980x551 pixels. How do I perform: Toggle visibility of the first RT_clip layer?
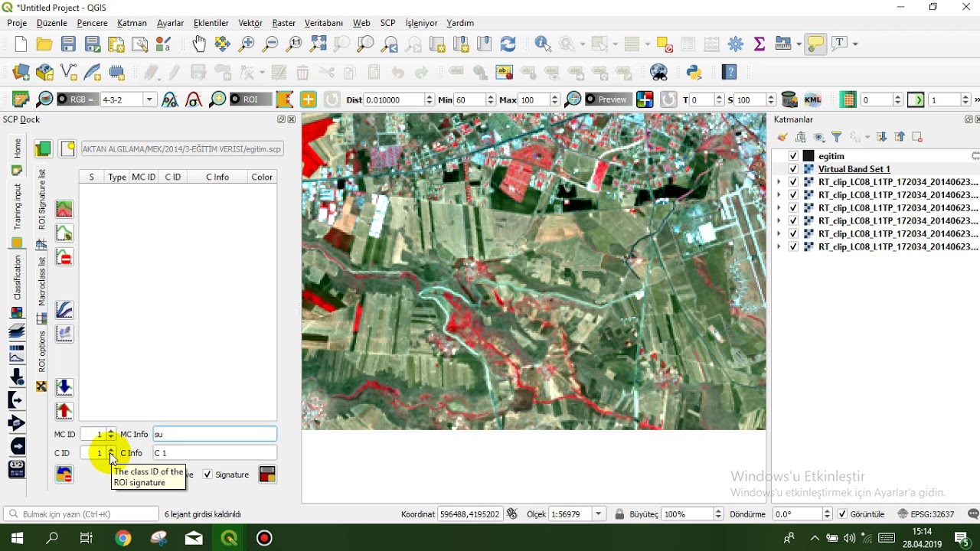[x=793, y=182]
